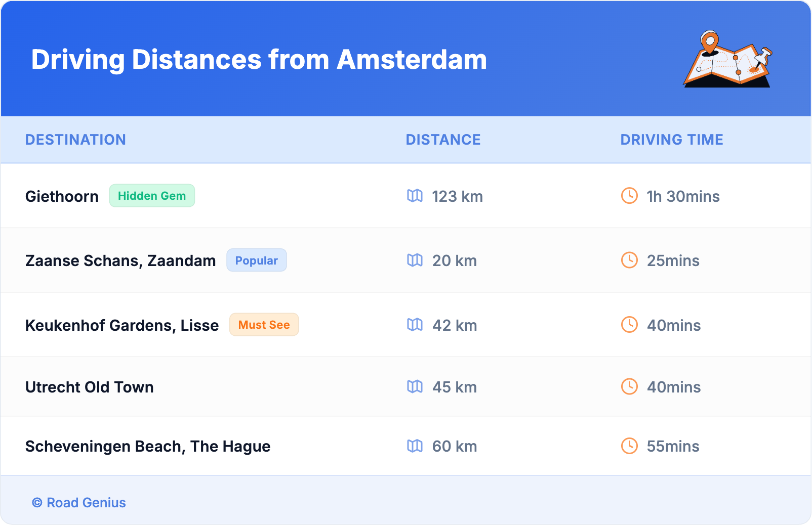Click the clock icon in Utrecht Old Town row
Image resolution: width=812 pixels, height=525 pixels.
pyautogui.click(x=629, y=386)
